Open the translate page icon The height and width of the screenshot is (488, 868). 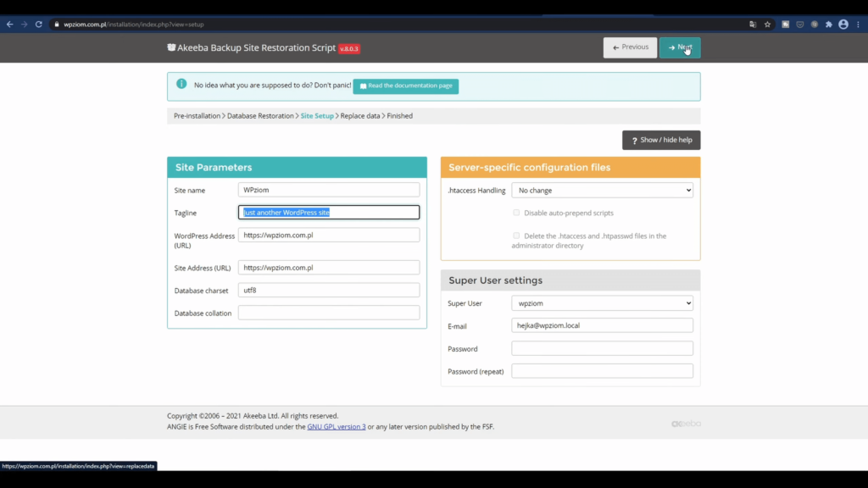[x=753, y=25]
